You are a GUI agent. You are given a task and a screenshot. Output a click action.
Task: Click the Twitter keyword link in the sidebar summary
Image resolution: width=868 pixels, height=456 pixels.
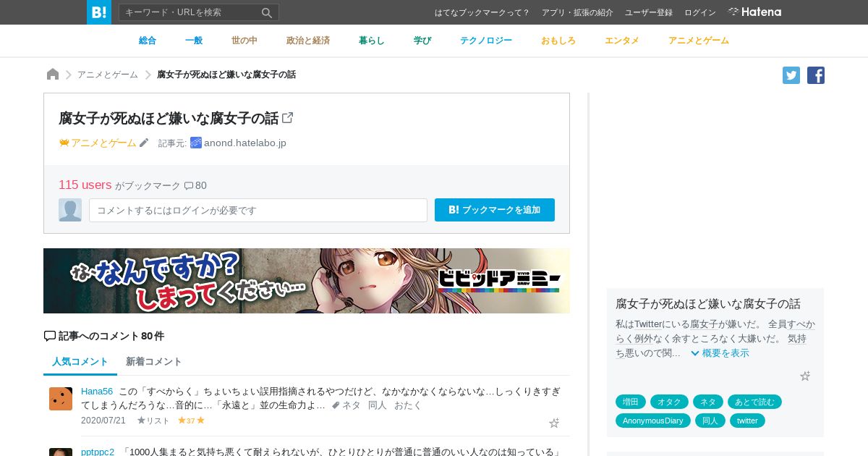pyautogui.click(x=648, y=324)
